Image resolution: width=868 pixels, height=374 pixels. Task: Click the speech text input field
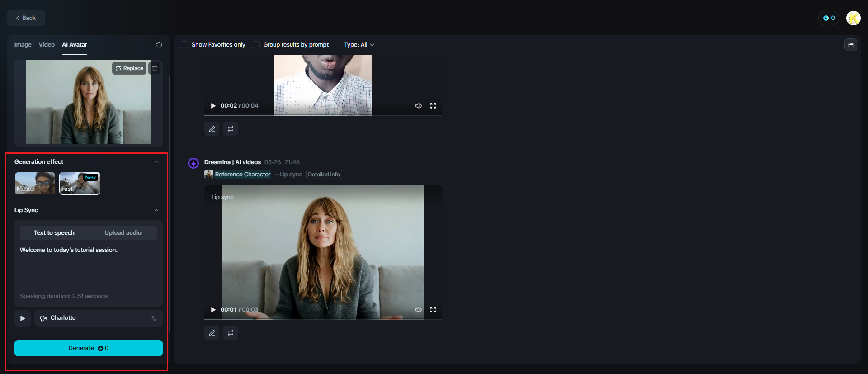[x=89, y=269]
